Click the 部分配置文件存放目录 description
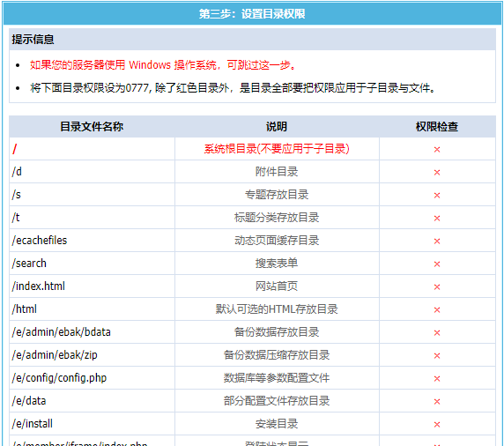The width and height of the screenshot is (504, 446). 277,401
